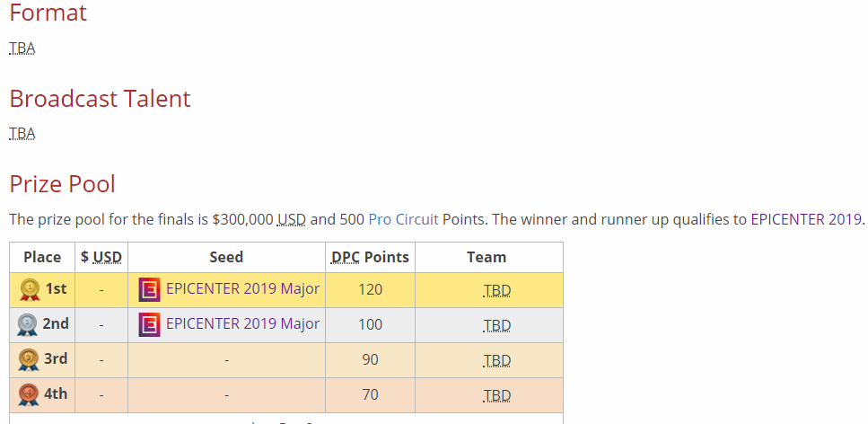
Task: Click the Seed column header
Action: point(226,257)
